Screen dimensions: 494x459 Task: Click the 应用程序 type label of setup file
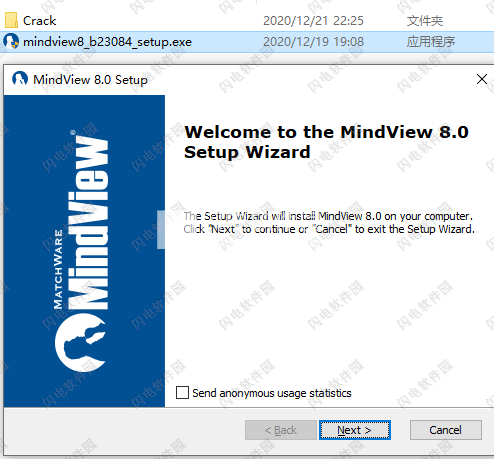[431, 42]
